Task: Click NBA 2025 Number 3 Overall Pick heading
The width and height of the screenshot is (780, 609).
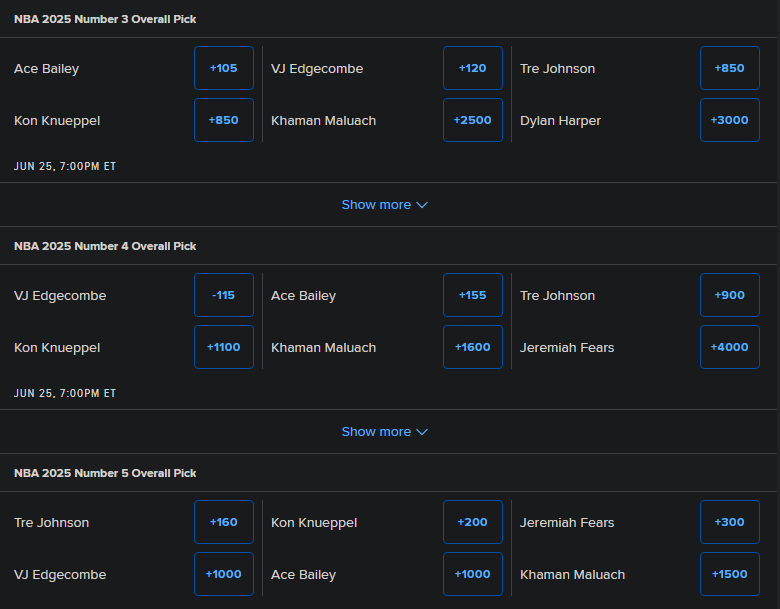Action: pyautogui.click(x=105, y=19)
